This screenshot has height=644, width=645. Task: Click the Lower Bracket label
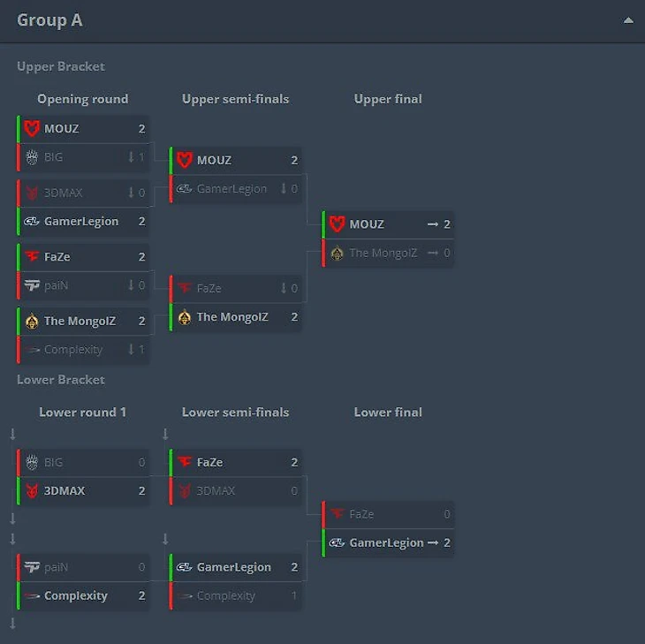click(x=61, y=380)
